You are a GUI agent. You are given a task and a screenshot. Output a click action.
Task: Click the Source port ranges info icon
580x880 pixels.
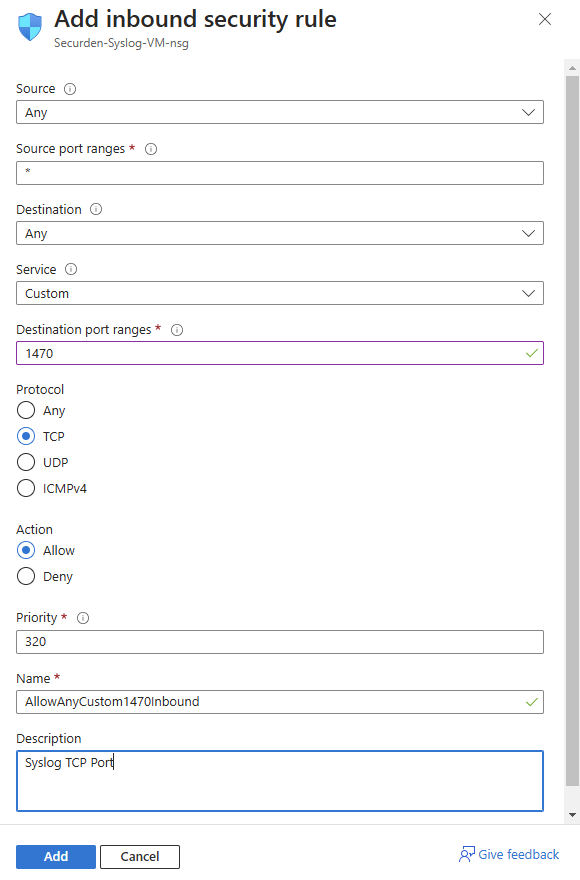[x=151, y=149]
